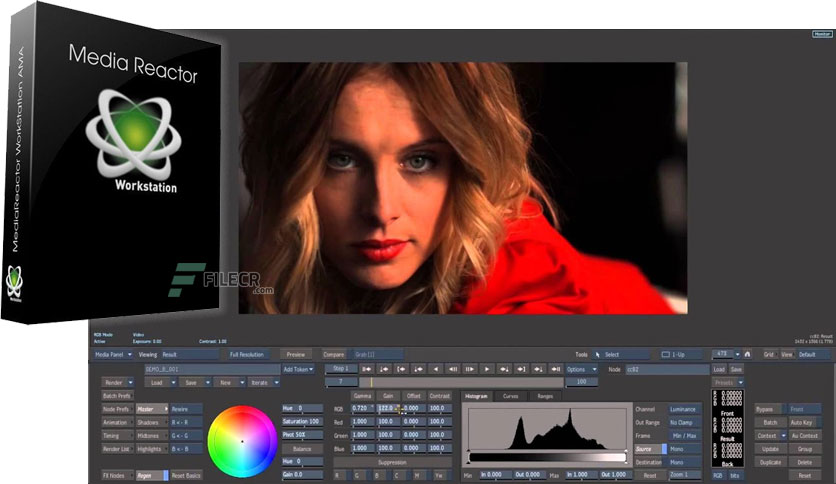This screenshot has width=836, height=484.
Task: Open the Luminance channel selector
Action: [684, 409]
